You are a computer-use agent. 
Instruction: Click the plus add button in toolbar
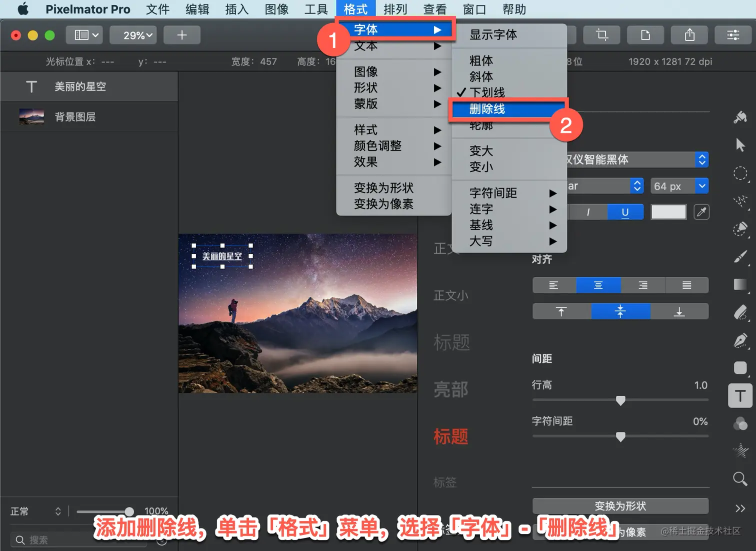(182, 35)
